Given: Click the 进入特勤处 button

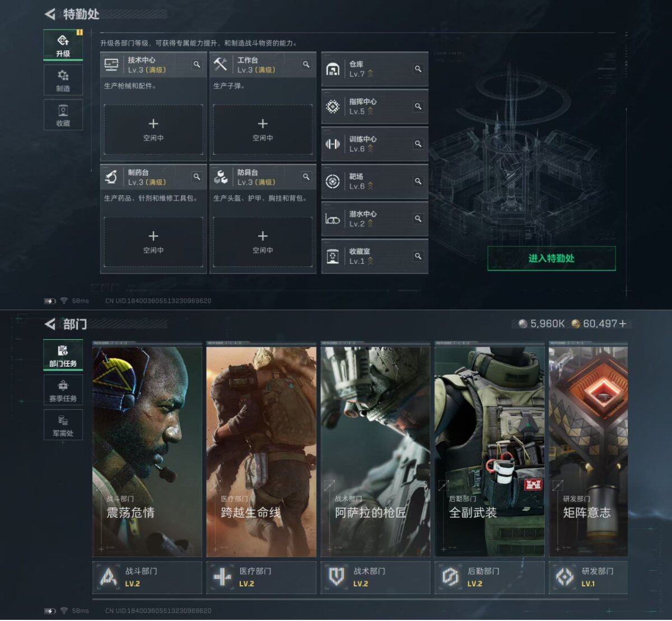Looking at the screenshot, I should click(551, 258).
